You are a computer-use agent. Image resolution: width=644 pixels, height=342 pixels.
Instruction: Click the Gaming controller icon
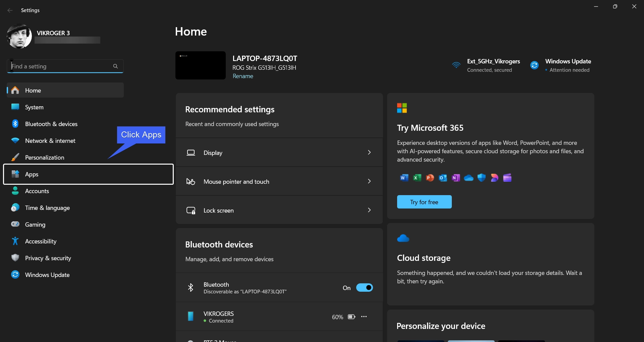pos(15,224)
